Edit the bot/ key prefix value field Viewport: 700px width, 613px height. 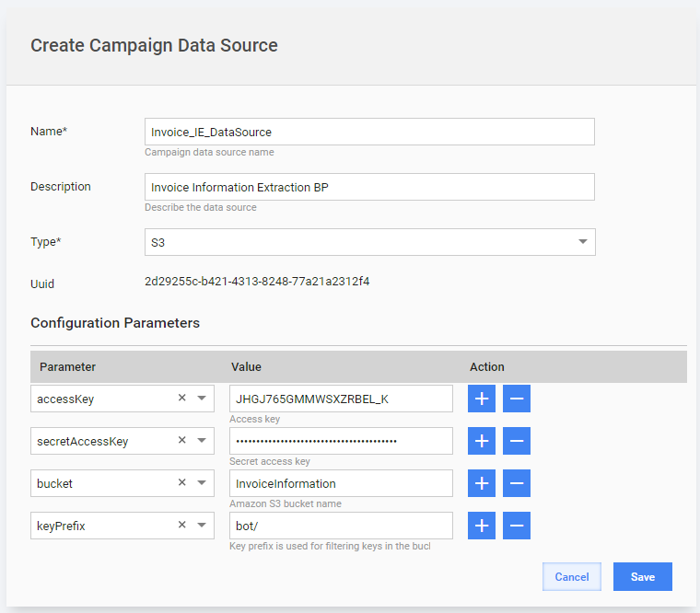(341, 526)
